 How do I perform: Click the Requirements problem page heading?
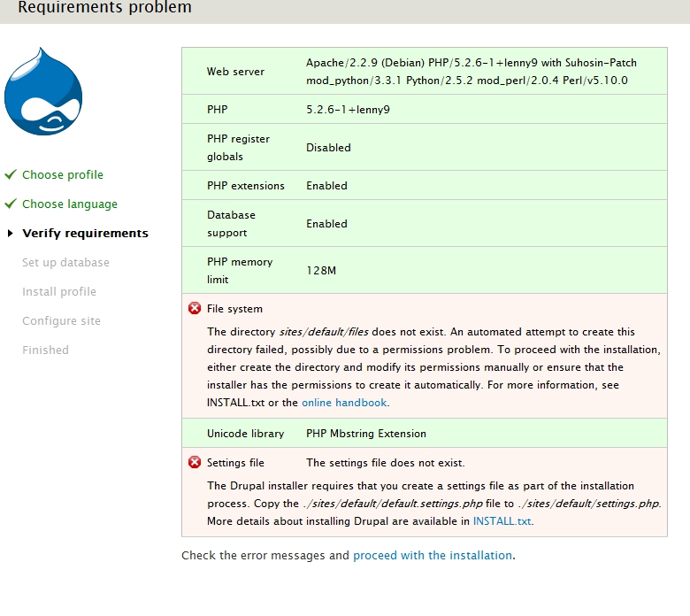104,8
